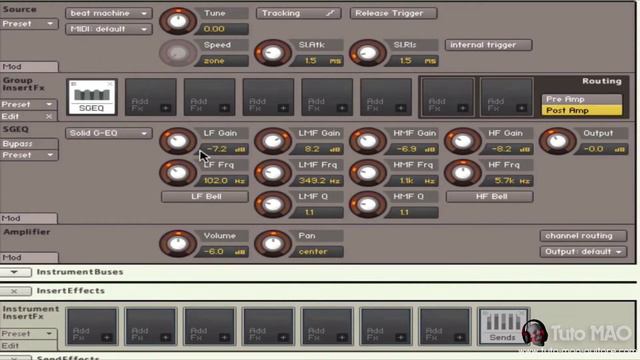This screenshot has width=640, height=360.
Task: Open the Output: default dropdown
Action: (583, 252)
